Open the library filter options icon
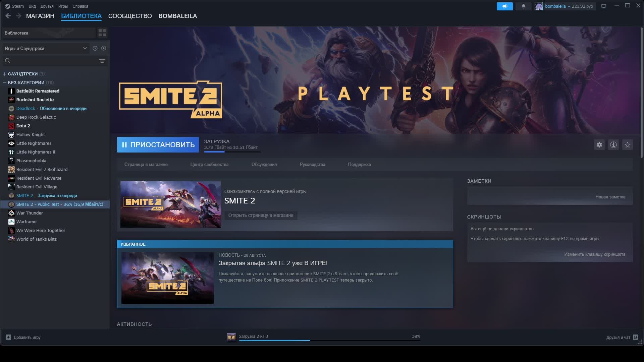The image size is (644, 362). (102, 61)
